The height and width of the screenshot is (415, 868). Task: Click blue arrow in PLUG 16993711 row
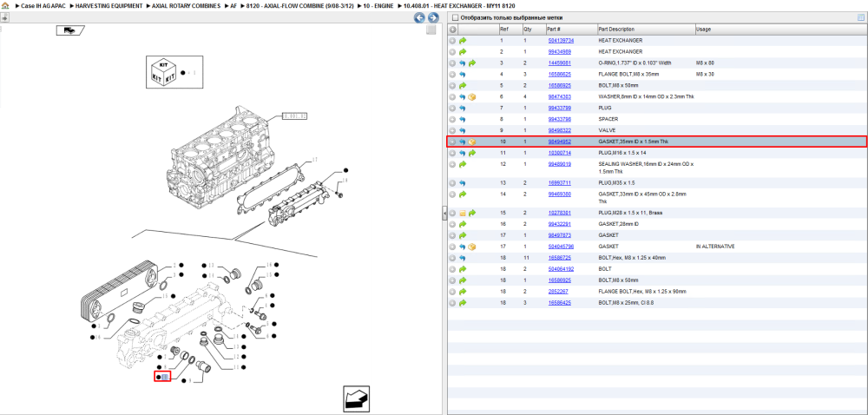463,182
